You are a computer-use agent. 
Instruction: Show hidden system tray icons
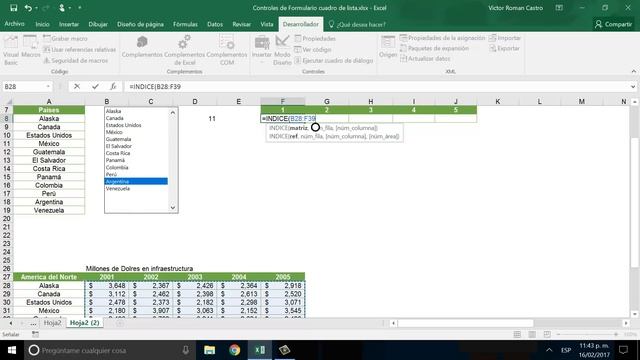(549, 350)
